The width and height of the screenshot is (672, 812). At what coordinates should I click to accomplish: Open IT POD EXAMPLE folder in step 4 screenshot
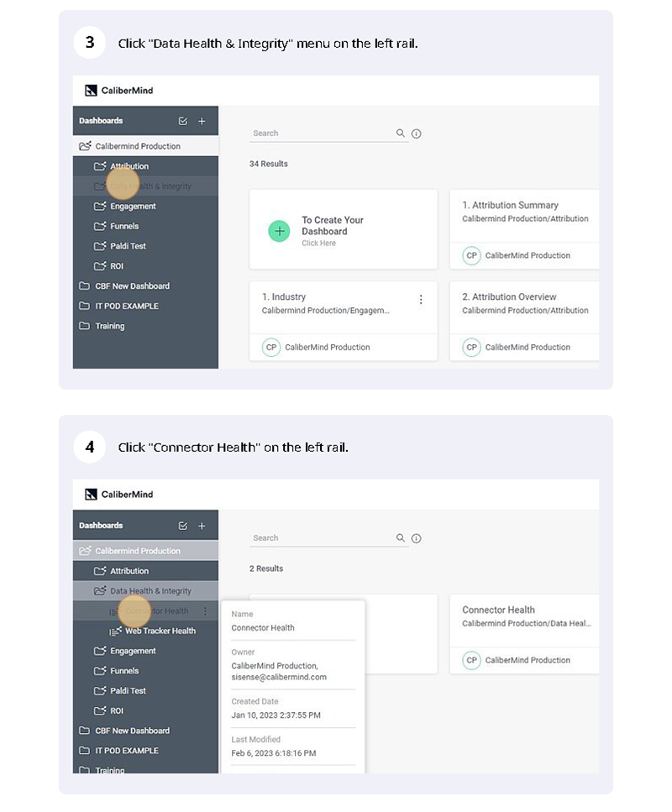pos(145,751)
